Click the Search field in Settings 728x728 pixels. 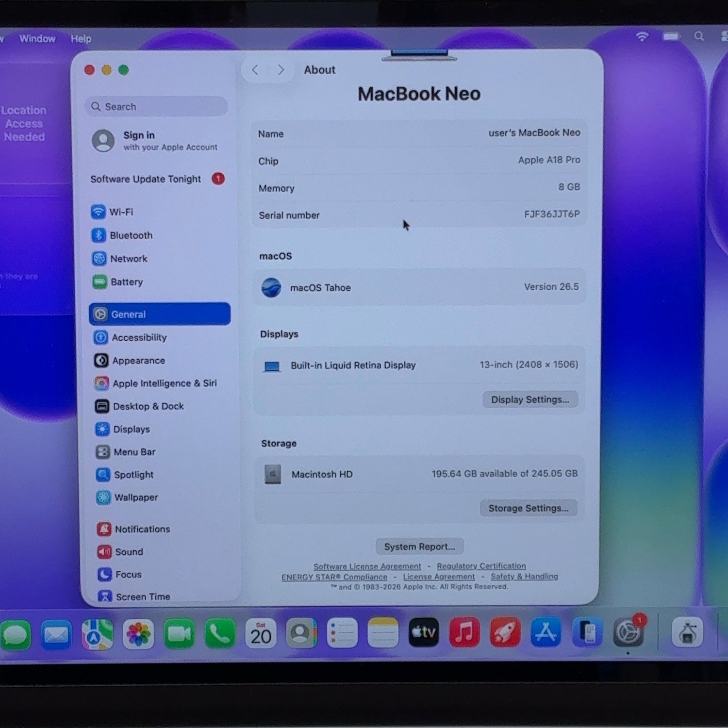156,107
